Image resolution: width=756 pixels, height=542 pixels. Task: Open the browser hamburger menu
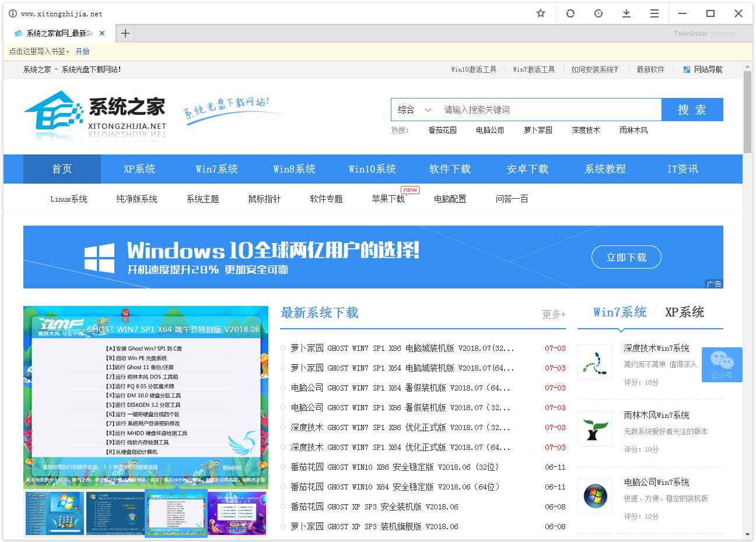[x=654, y=13]
